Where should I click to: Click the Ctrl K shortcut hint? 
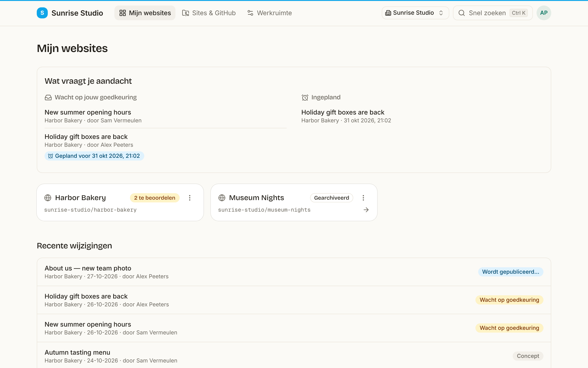coord(518,13)
